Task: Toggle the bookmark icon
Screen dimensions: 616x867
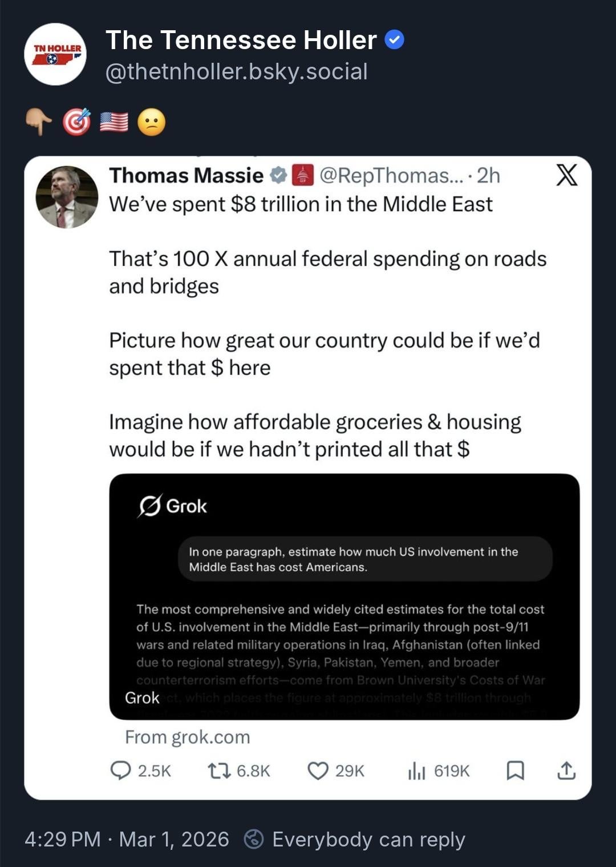Action: coord(515,771)
